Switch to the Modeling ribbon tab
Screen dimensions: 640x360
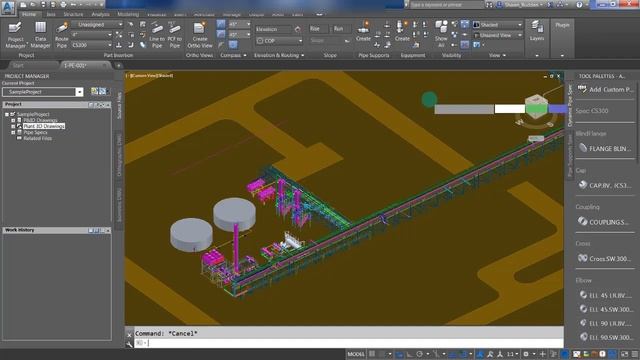click(x=128, y=14)
